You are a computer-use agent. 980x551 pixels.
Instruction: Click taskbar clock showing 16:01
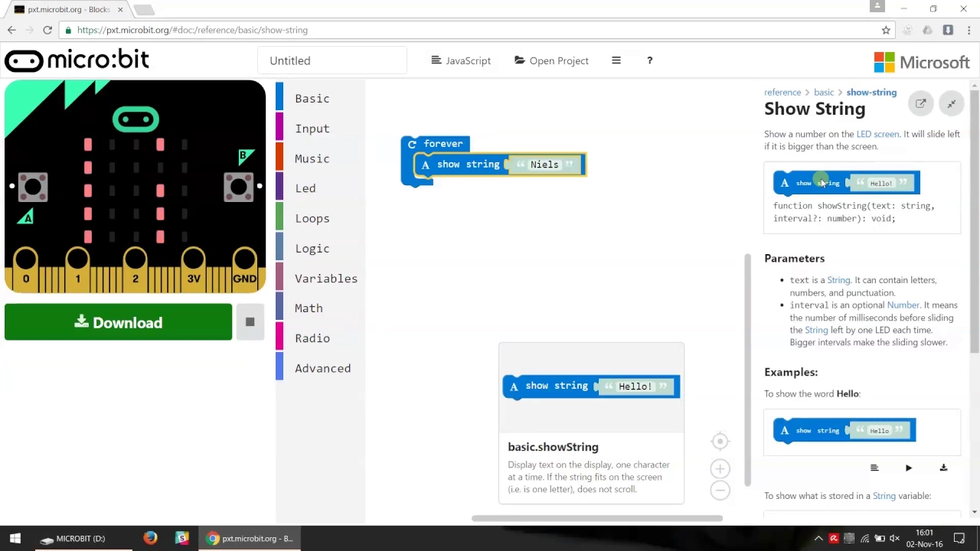(x=924, y=533)
